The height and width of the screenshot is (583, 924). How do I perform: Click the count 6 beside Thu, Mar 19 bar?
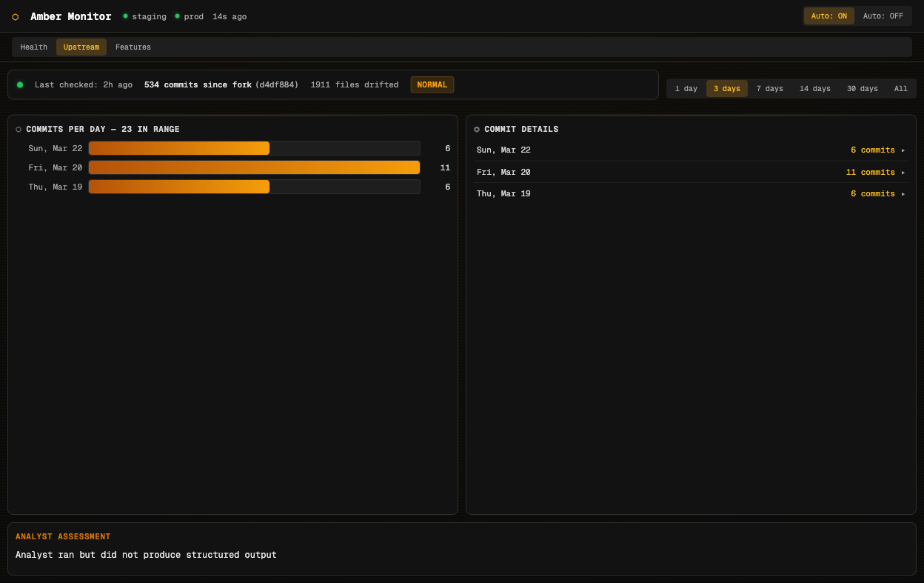click(447, 187)
